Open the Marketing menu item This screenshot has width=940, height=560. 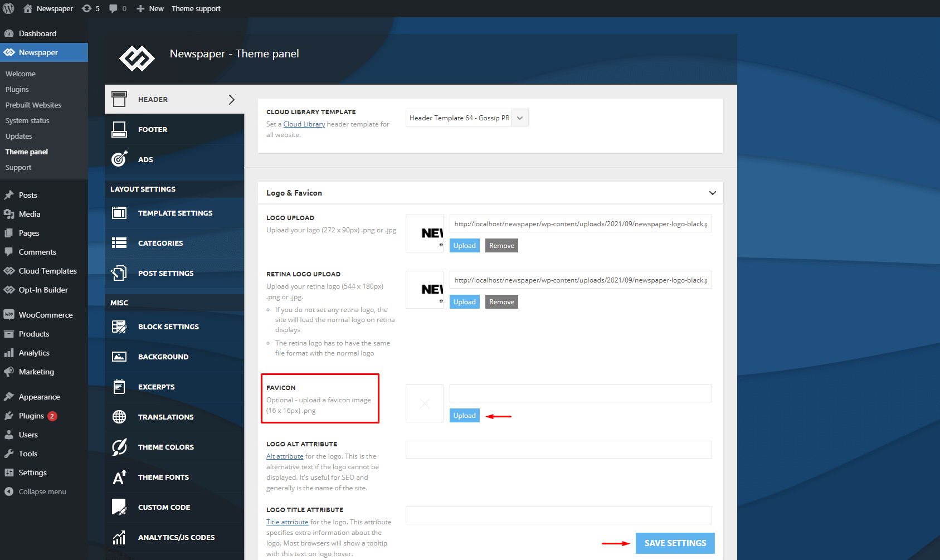(44, 372)
